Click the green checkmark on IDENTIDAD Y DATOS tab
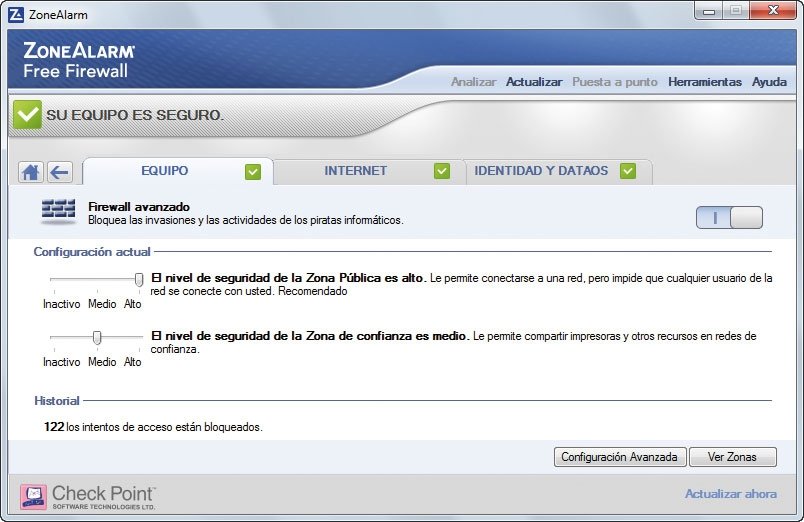This screenshot has height=522, width=804. tap(628, 171)
